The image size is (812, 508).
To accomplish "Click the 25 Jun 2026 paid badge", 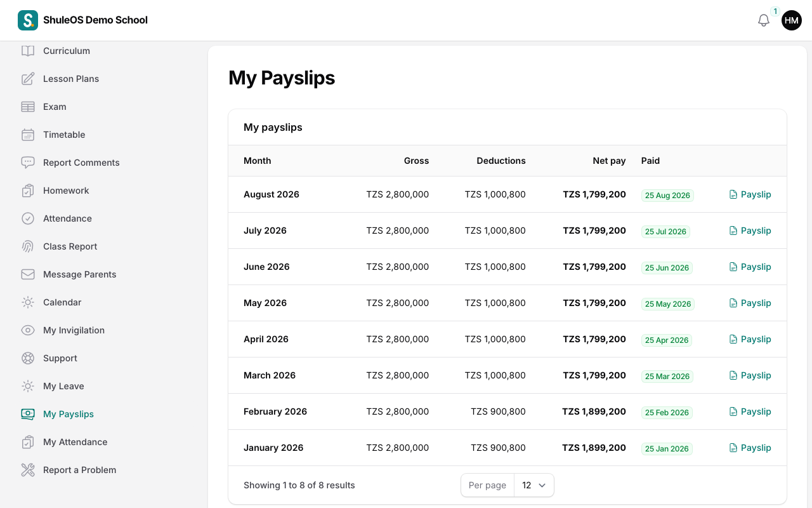I will (x=667, y=268).
